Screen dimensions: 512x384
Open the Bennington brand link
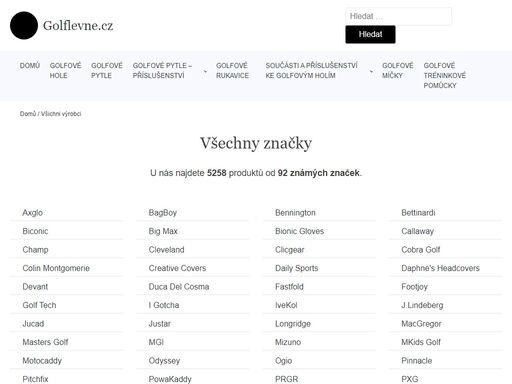tap(295, 213)
